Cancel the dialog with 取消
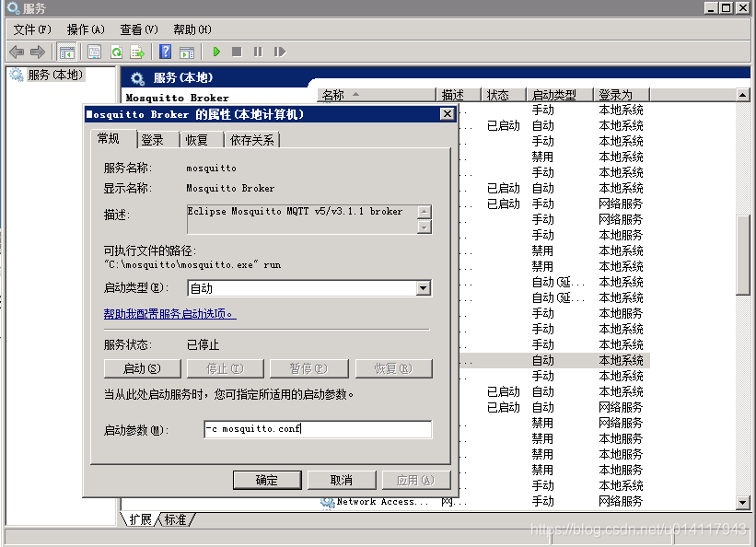The height and width of the screenshot is (547, 756). (x=342, y=481)
